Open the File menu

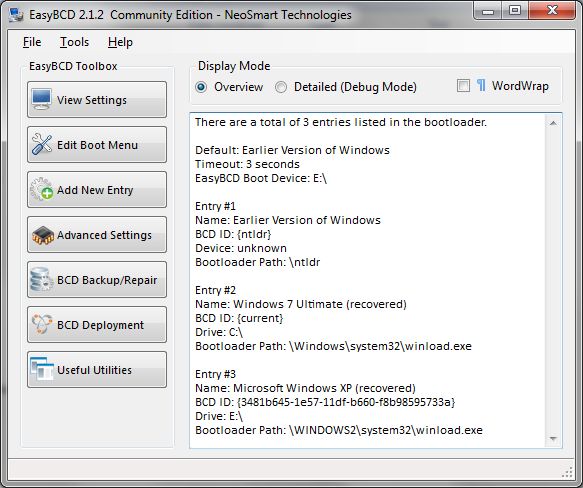tap(32, 42)
